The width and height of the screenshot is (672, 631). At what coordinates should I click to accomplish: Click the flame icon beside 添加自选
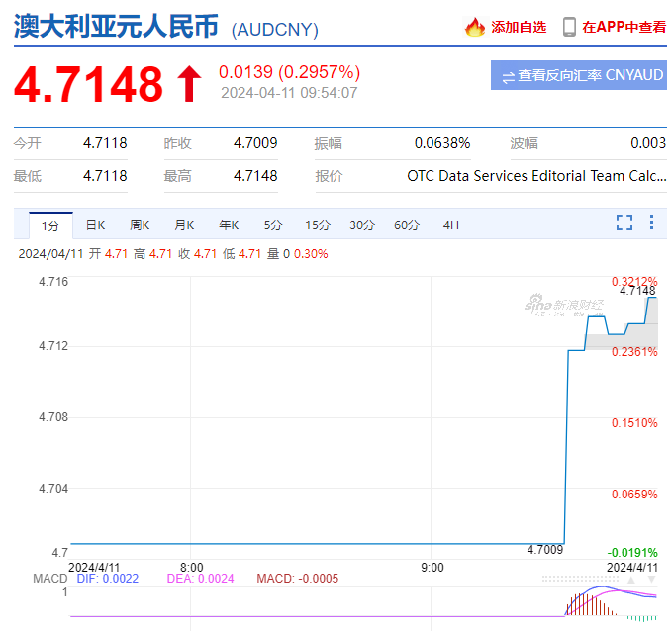point(475,27)
